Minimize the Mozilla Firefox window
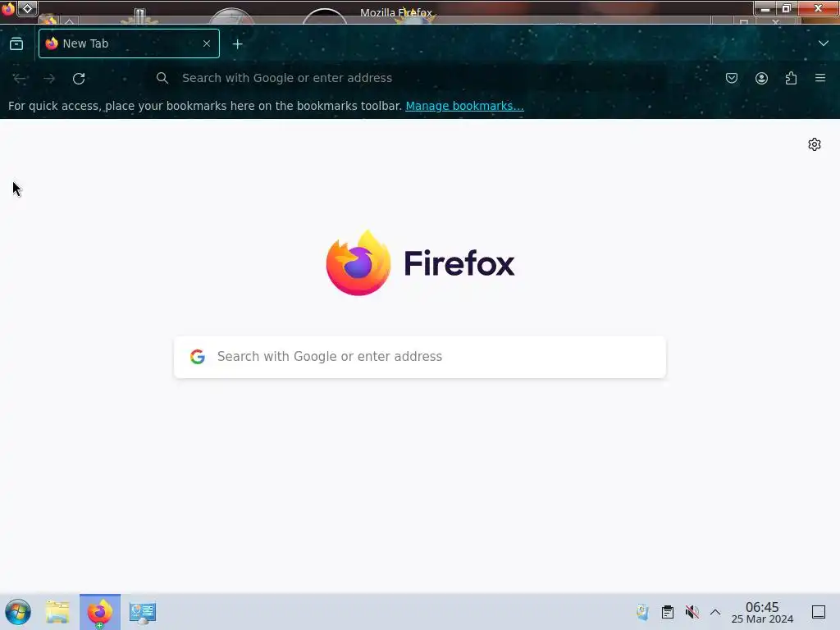This screenshot has width=840, height=630. click(x=765, y=8)
